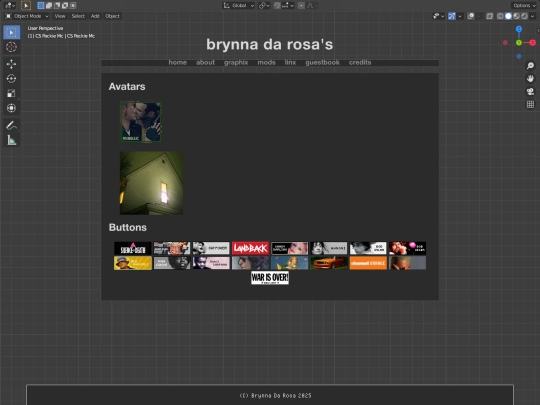Click the house at night avatar
Viewport: 540px width, 405px height.
point(152,183)
